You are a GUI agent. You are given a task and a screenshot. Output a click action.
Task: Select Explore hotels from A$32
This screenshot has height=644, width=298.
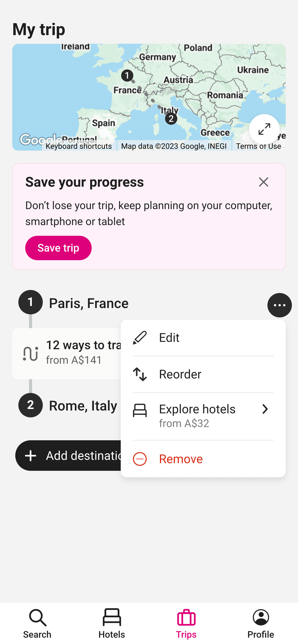point(203,416)
